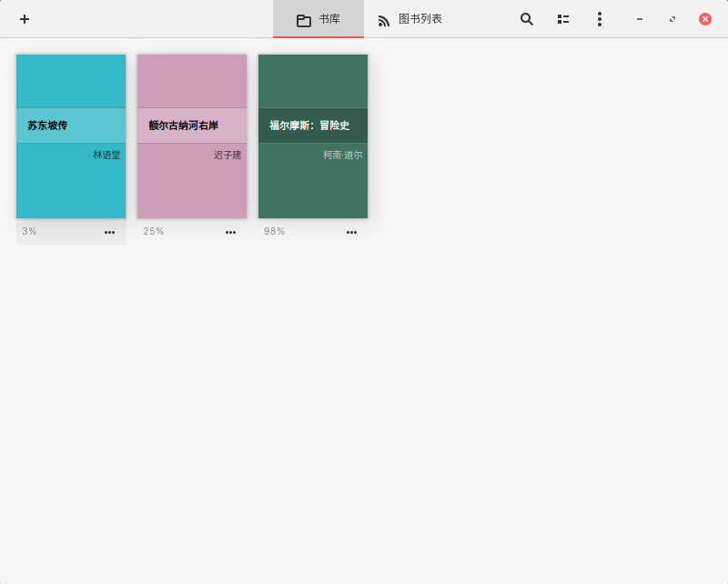Click the author name 林语堂
This screenshot has width=728, height=584.
coord(106,156)
